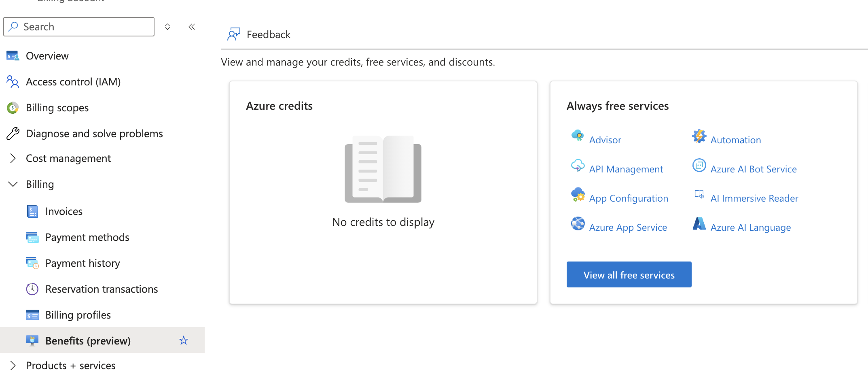This screenshot has height=370, width=868.
Task: Click the Overview icon in sidebar
Action: (13, 56)
